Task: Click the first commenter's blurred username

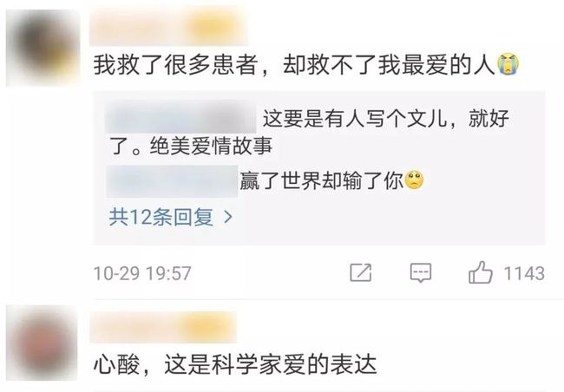Action: [x=168, y=28]
